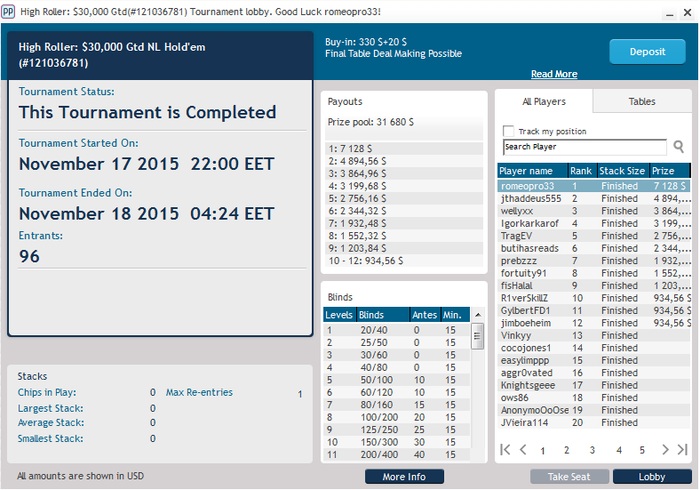700x490 pixels.
Task: Click the Max Re-entries label
Action: (199, 393)
